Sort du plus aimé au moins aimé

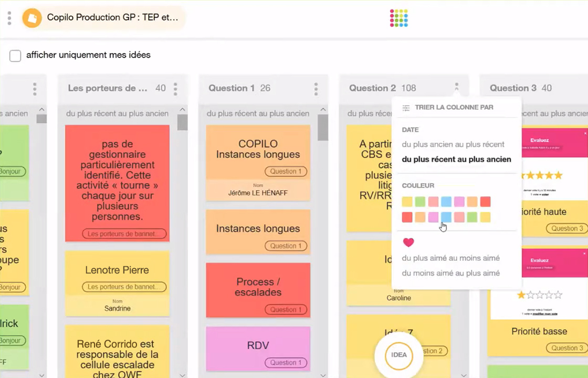(x=451, y=258)
